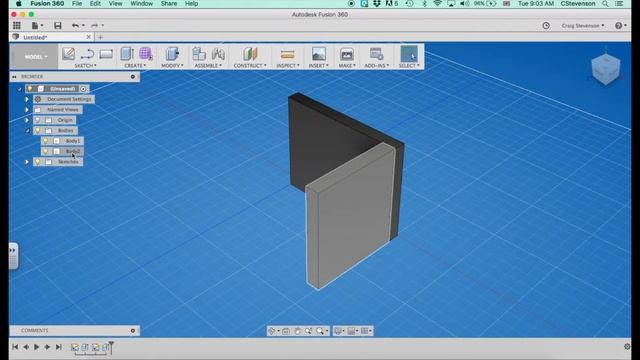Open the CREATE dropdown menu
Viewport: 640px width, 360px height.
(135, 65)
